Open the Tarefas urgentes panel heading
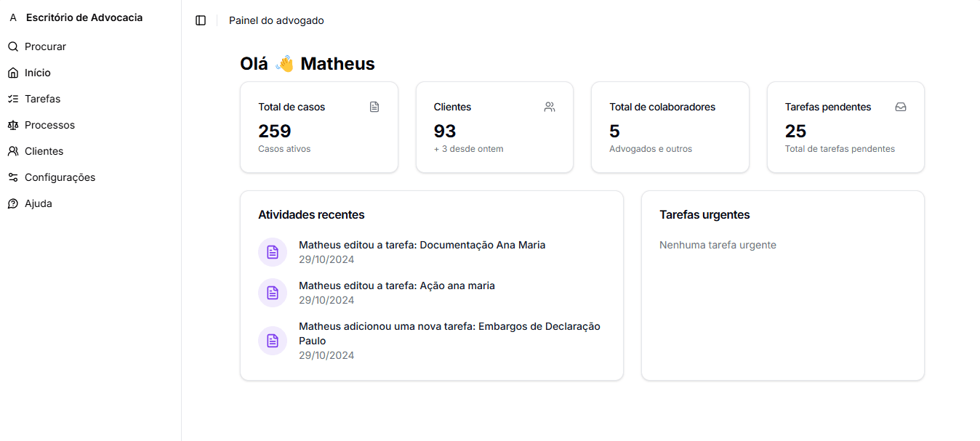Image resolution: width=980 pixels, height=441 pixels. coord(704,214)
